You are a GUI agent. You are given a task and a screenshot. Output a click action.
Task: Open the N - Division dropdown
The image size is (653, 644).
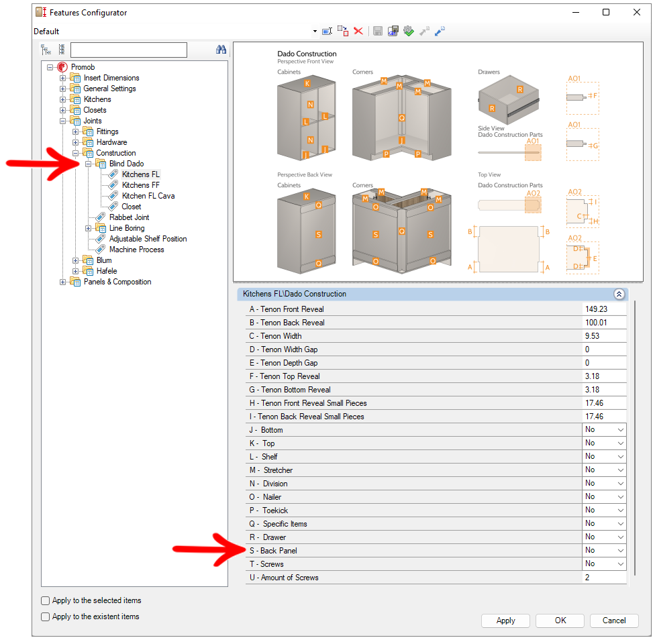[x=621, y=484]
